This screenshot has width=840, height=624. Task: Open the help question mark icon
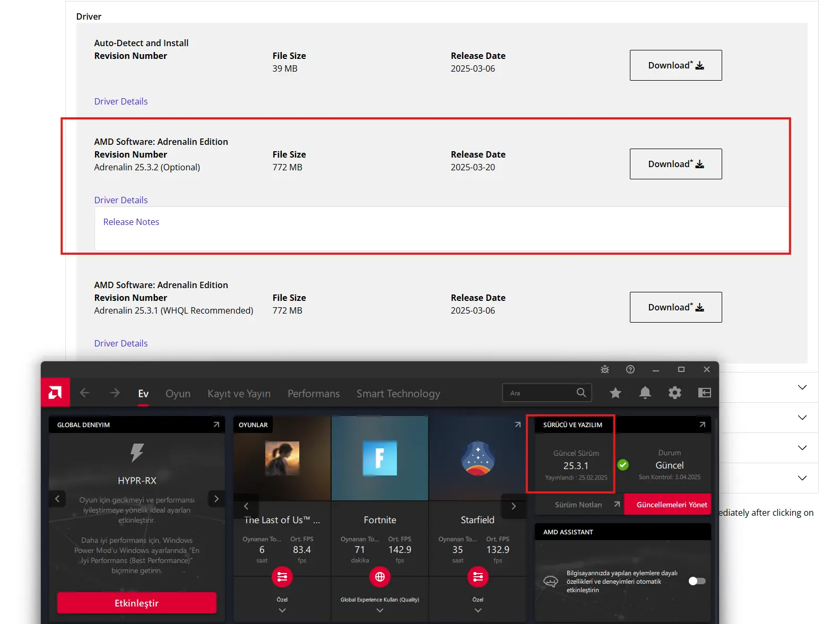coord(630,369)
